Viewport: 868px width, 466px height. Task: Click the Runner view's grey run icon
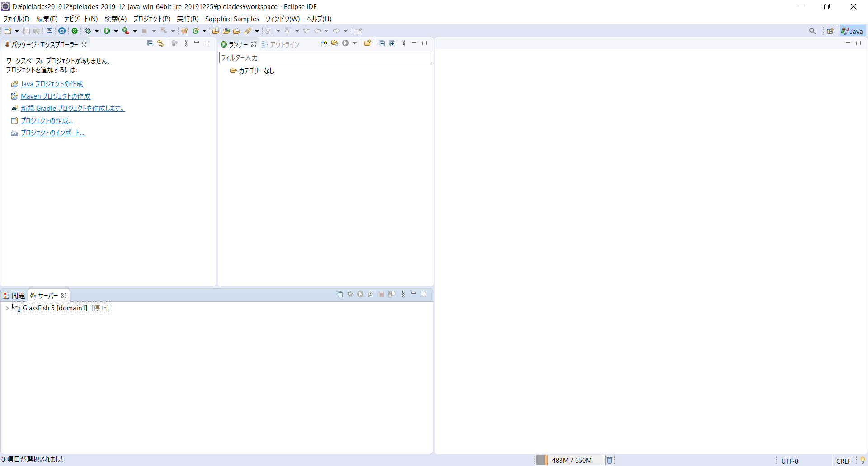point(345,43)
